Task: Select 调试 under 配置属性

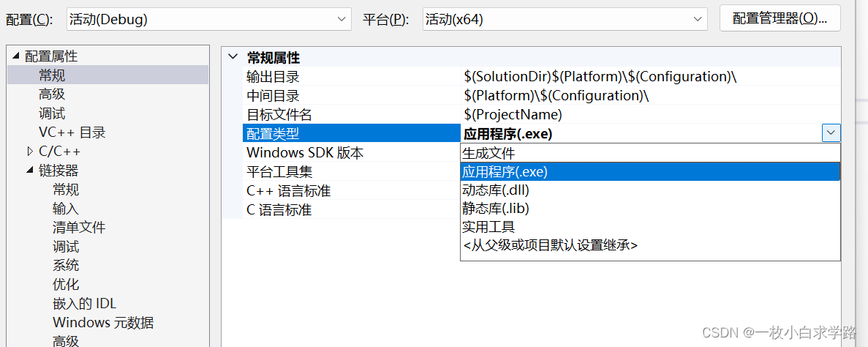Action: pos(52,113)
